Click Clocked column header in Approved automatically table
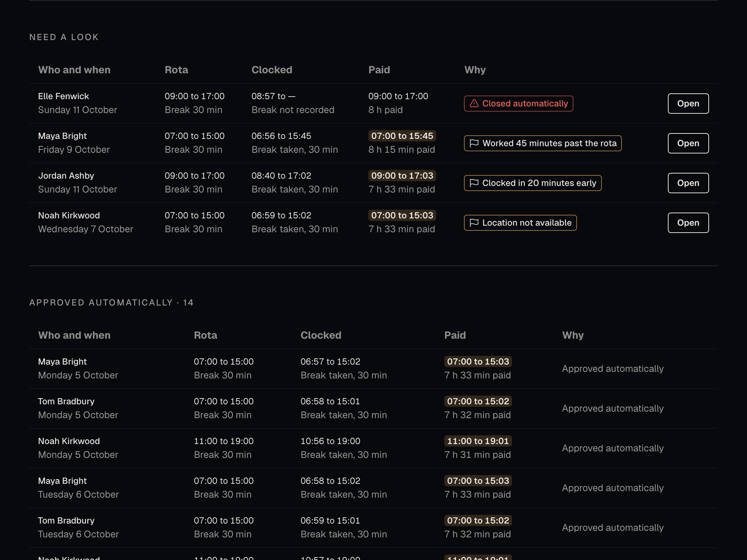Viewport: 747px width, 560px height. coord(321,335)
